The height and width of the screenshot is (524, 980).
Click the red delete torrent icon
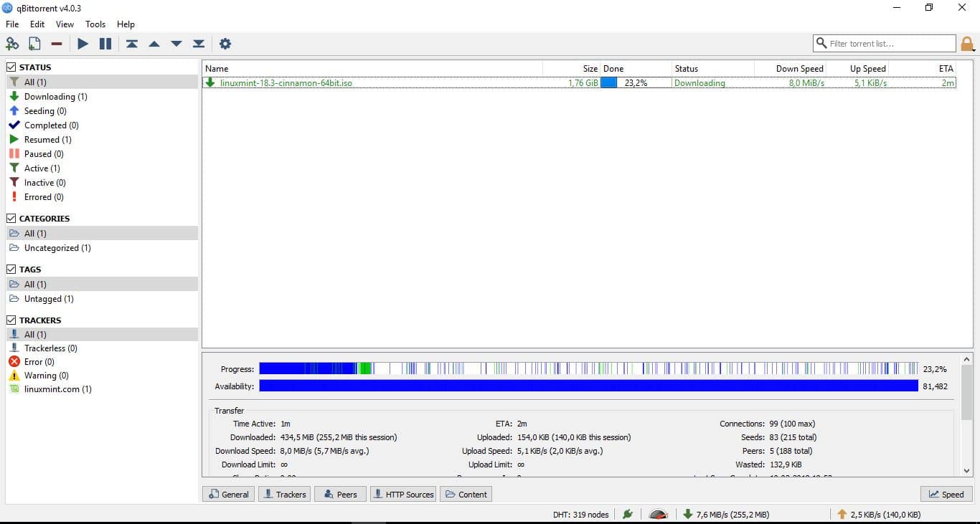click(57, 44)
